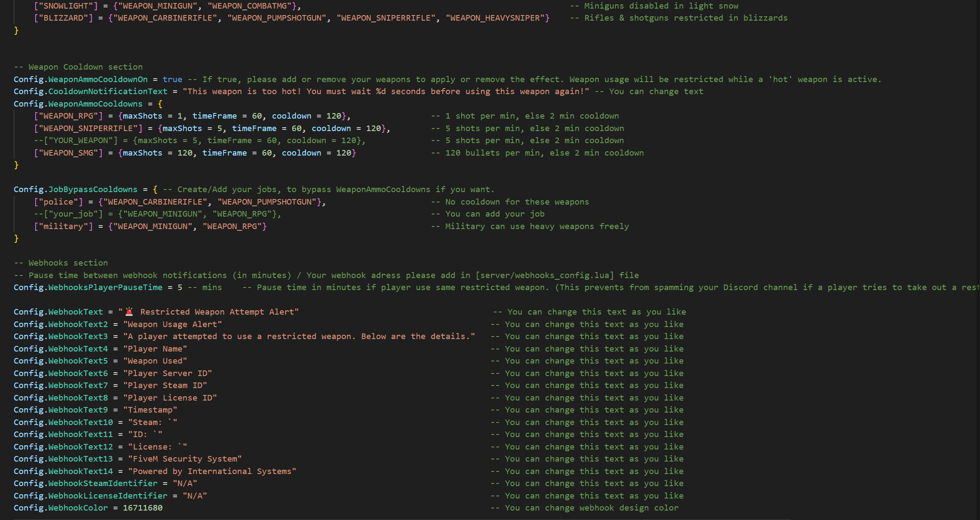The image size is (980, 520).
Task: Click "WEAPON_HEAVYSNIPER" in the BLIZZARD line
Action: click(x=495, y=18)
